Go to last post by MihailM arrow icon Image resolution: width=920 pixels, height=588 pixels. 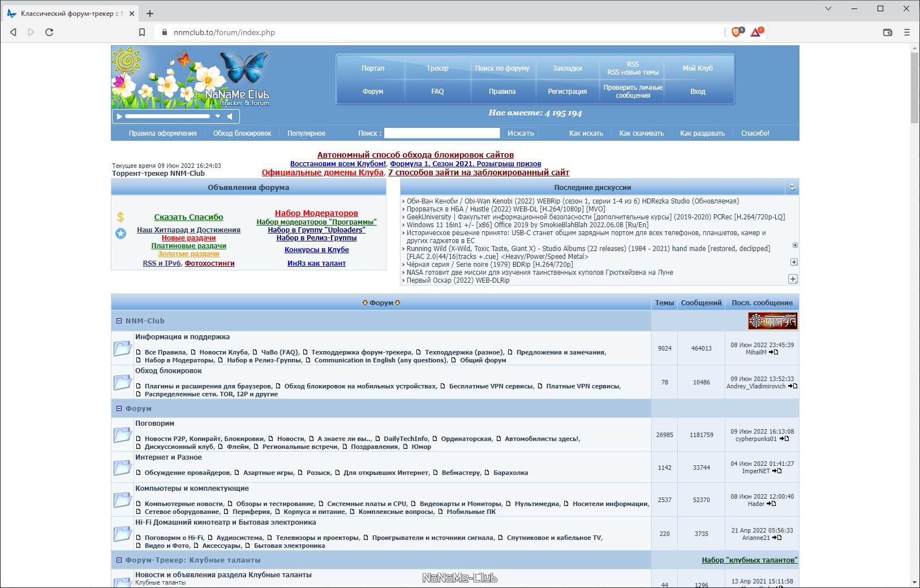(x=773, y=352)
